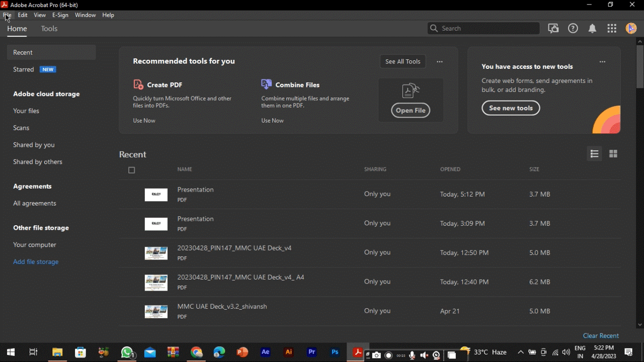644x362 pixels.
Task: Open PowerPoint from the Windows taskbar
Action: point(243,352)
